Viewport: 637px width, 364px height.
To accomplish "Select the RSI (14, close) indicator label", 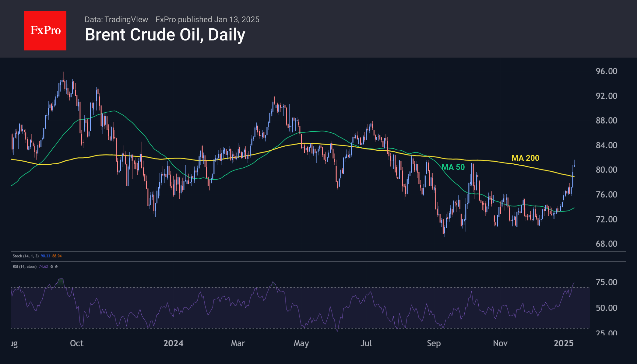I will click(24, 267).
